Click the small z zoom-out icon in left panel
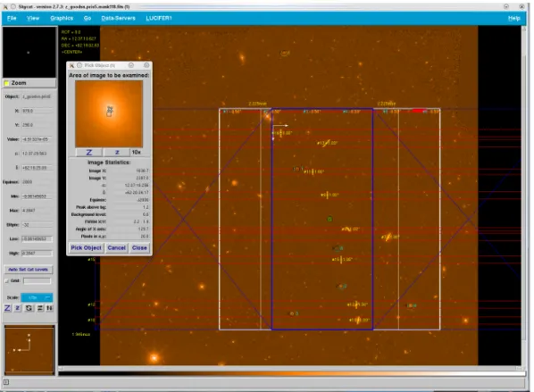 point(18,308)
